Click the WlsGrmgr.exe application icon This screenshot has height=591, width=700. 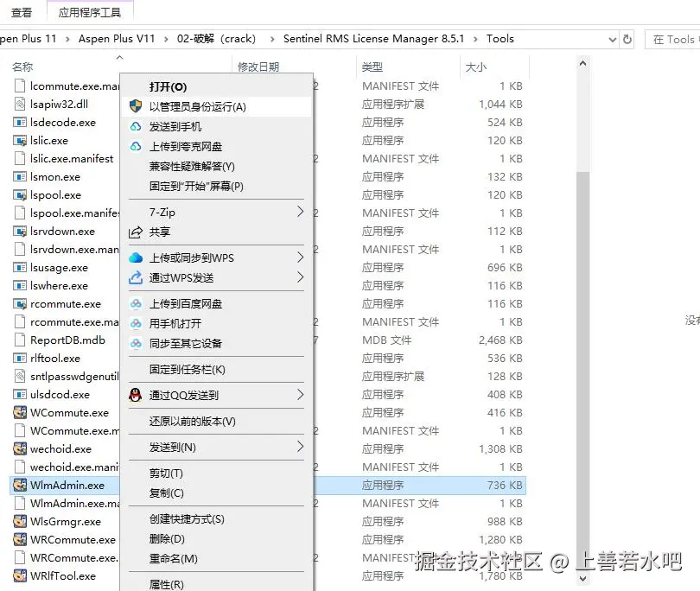(x=20, y=521)
